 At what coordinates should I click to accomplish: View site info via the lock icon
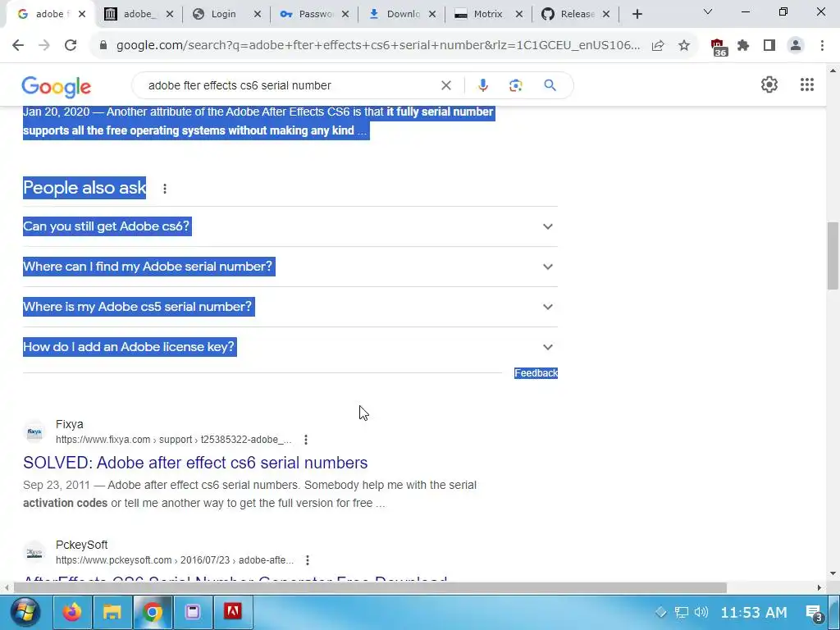click(x=103, y=46)
